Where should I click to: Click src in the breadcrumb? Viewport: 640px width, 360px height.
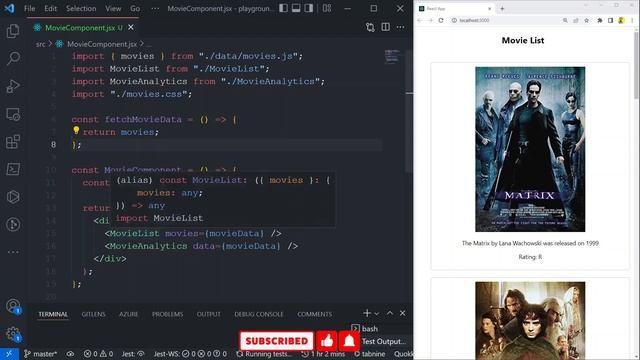(40, 44)
